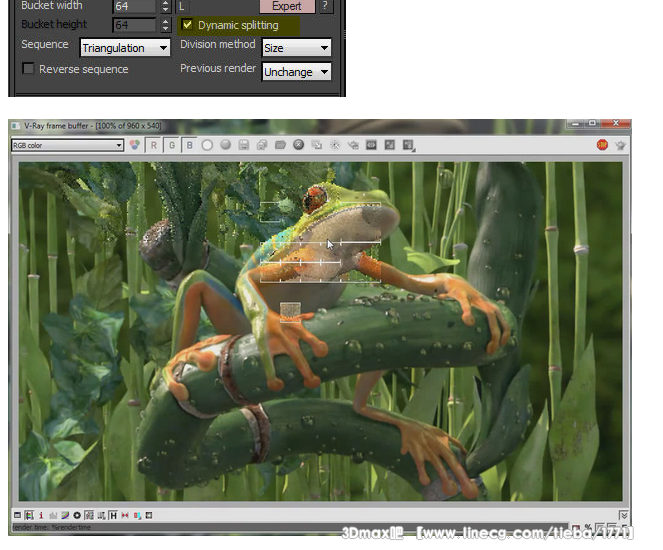
Task: Open RGB color channel dropdown
Action: pyautogui.click(x=68, y=145)
